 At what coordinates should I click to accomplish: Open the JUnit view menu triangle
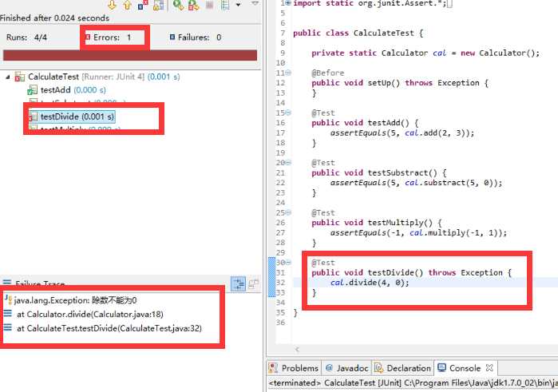coord(255,3)
